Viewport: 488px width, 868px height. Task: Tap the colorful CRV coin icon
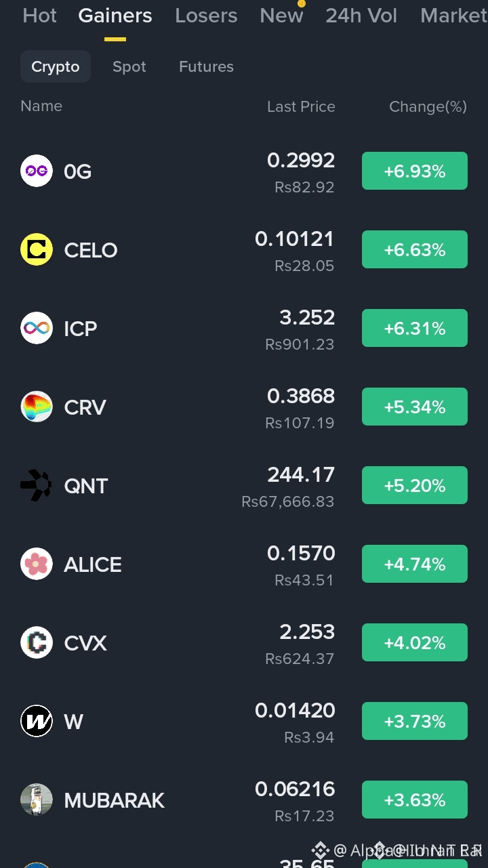[x=37, y=407]
